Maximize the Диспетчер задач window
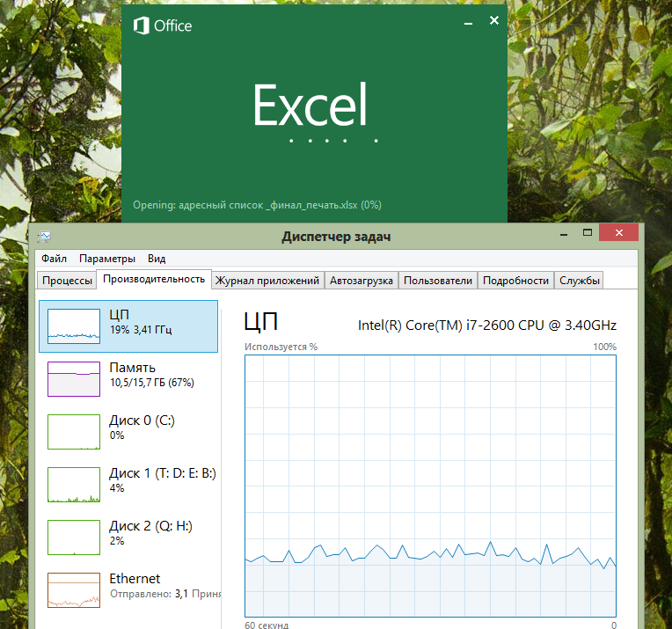This screenshot has width=672, height=629. [588, 232]
